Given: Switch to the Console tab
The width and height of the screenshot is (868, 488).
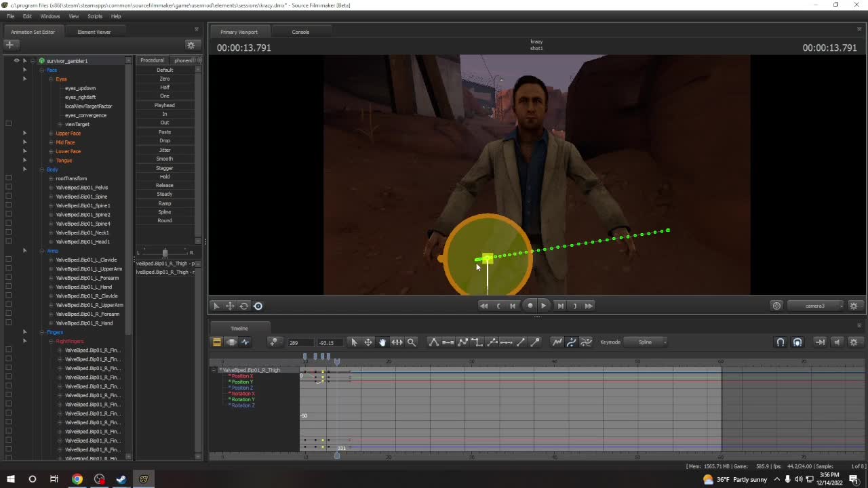Looking at the screenshot, I should 300,32.
